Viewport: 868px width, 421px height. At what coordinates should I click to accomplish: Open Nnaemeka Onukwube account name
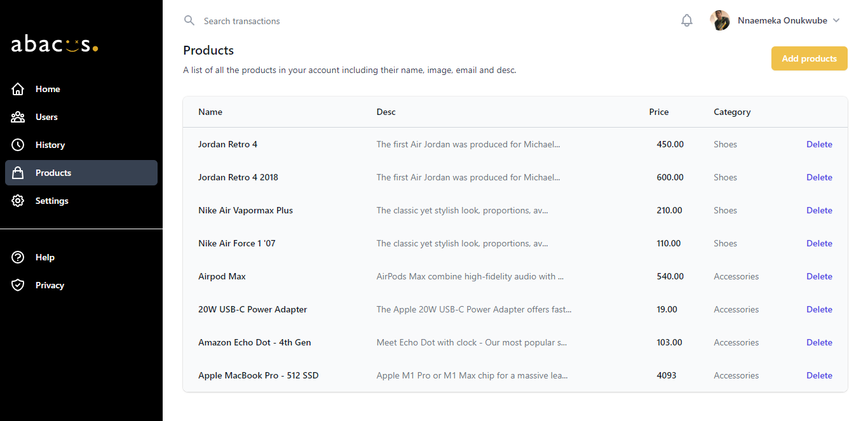point(782,20)
